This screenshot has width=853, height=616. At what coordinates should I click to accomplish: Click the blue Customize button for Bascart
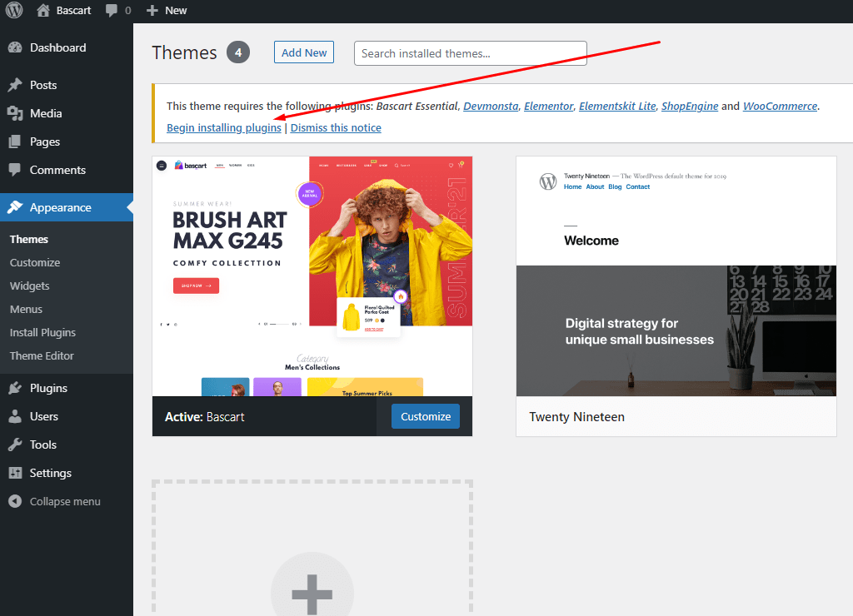[x=426, y=416]
